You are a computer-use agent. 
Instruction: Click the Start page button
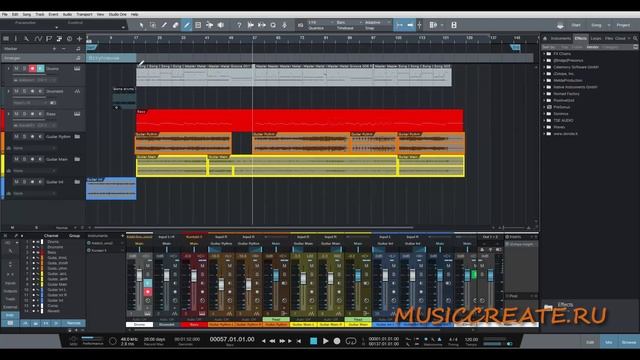click(576, 25)
